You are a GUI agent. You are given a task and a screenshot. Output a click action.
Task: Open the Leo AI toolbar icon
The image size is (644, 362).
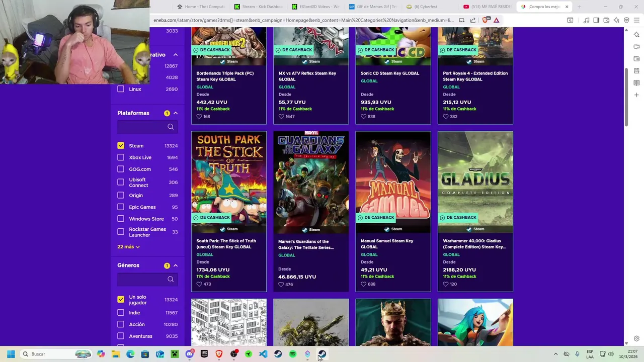pyautogui.click(x=616, y=20)
